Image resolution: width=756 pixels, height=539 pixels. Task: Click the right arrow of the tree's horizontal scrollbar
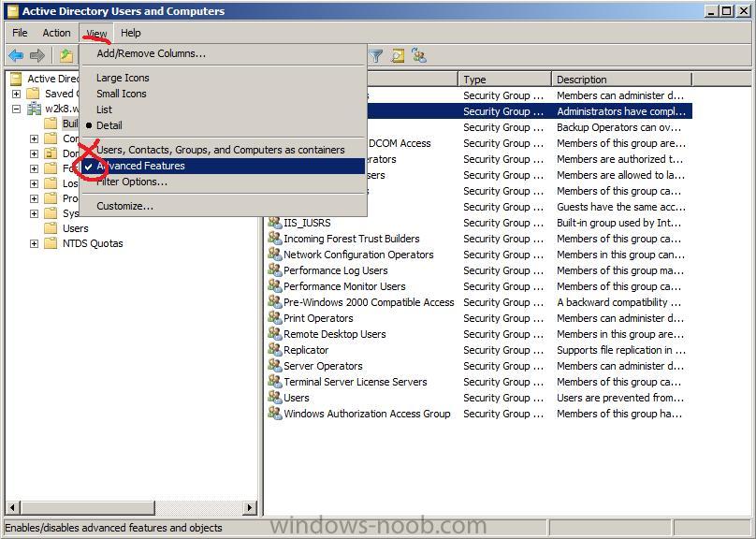(249, 507)
